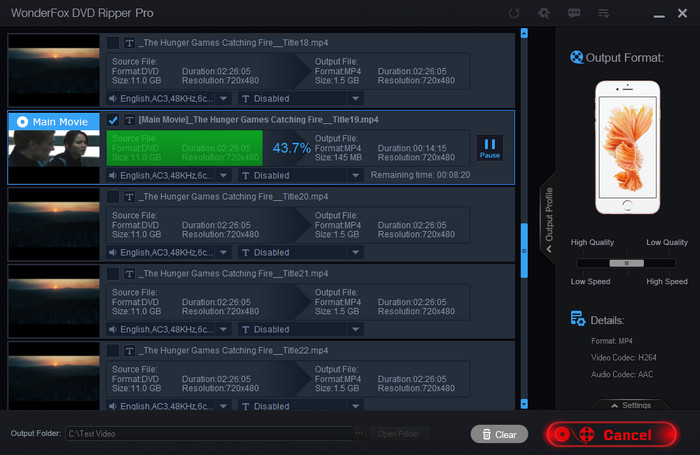This screenshot has height=455, width=700.
Task: Click the Video Codec: H264 detail
Action: (624, 357)
